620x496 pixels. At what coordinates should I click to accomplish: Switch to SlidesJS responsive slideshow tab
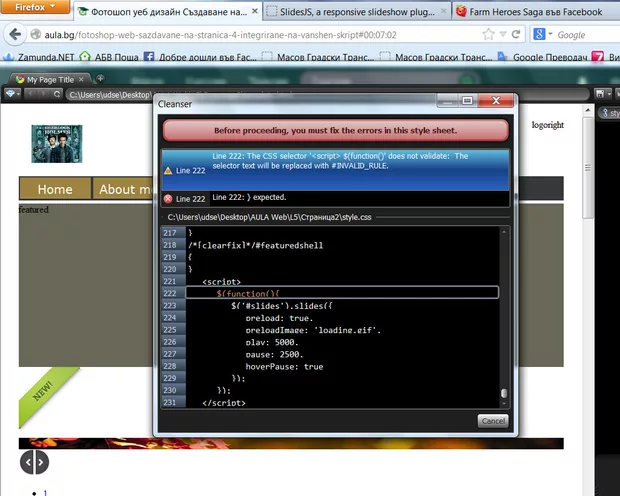[357, 12]
